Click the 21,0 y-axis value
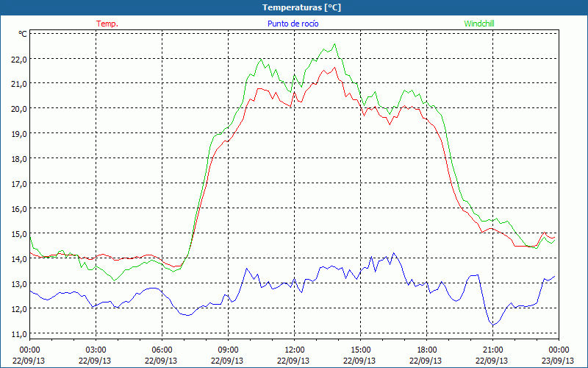588x368 pixels. 19,84
